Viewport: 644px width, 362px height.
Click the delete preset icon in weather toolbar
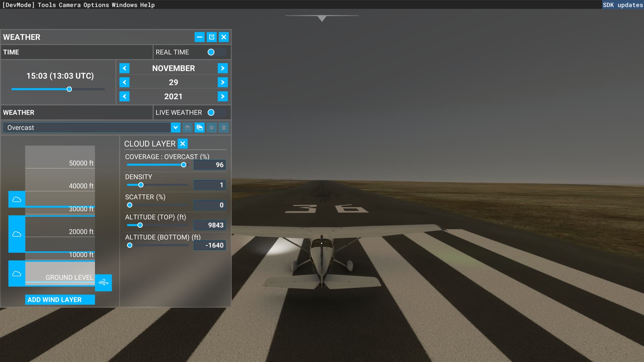pos(224,127)
